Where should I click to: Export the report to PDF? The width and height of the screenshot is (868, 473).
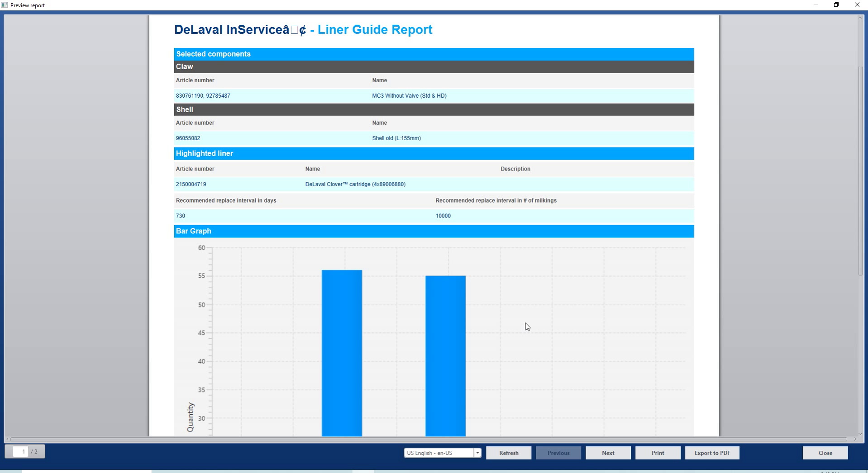click(712, 453)
